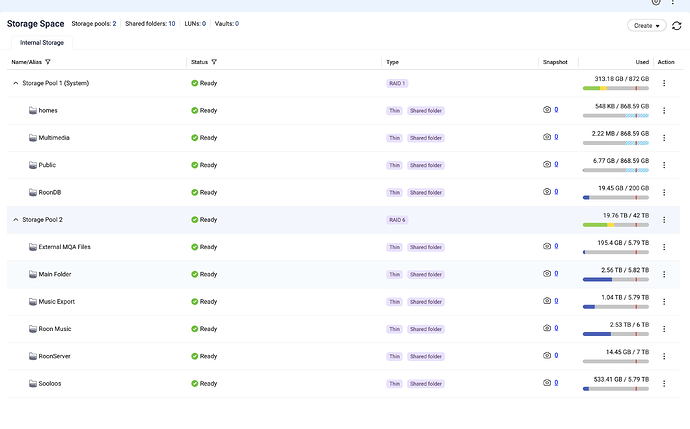Open action menu for Sooloos
Viewport: 690px width, 429px height.
664,383
